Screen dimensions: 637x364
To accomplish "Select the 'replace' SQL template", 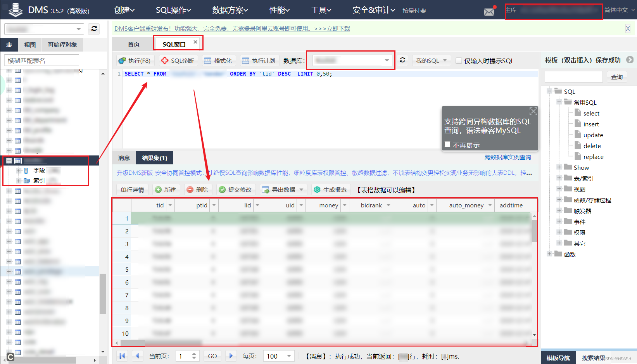I will click(593, 157).
